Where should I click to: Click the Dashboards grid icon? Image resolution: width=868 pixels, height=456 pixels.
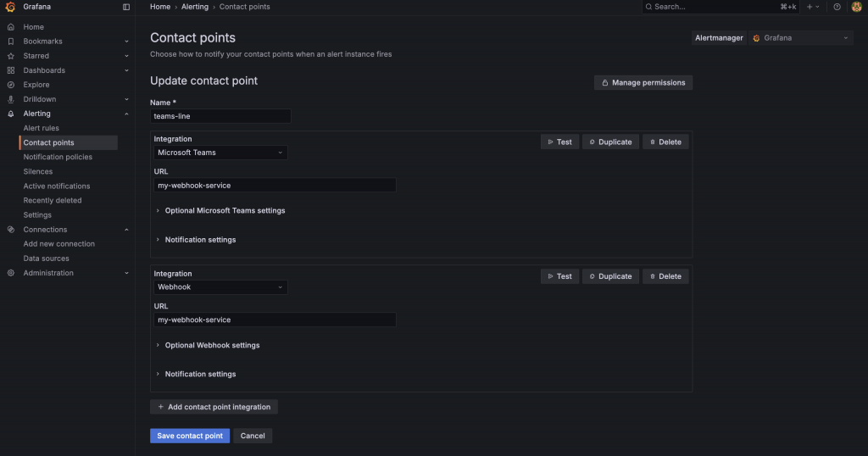[10, 70]
